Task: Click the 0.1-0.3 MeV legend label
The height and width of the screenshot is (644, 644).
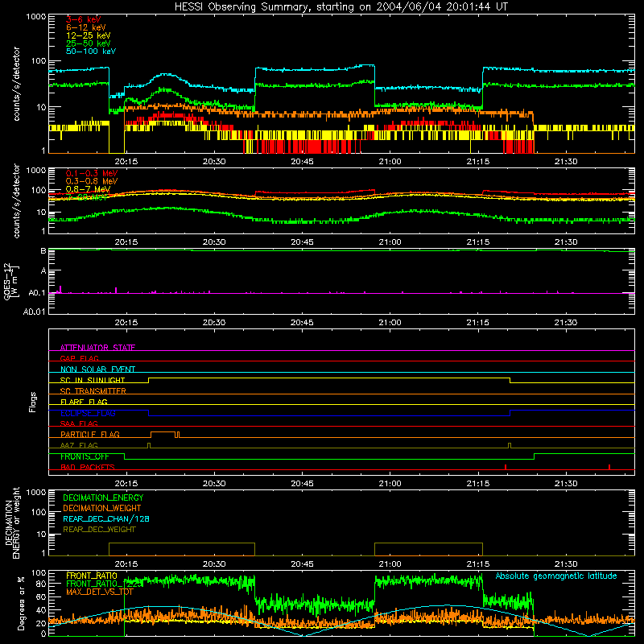Action: click(x=92, y=173)
